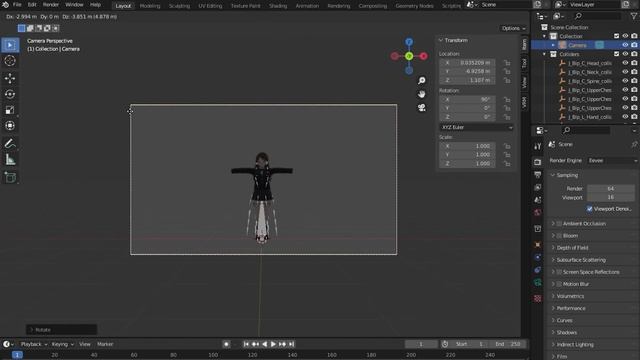Collapse the Sampling panel

[x=553, y=175]
